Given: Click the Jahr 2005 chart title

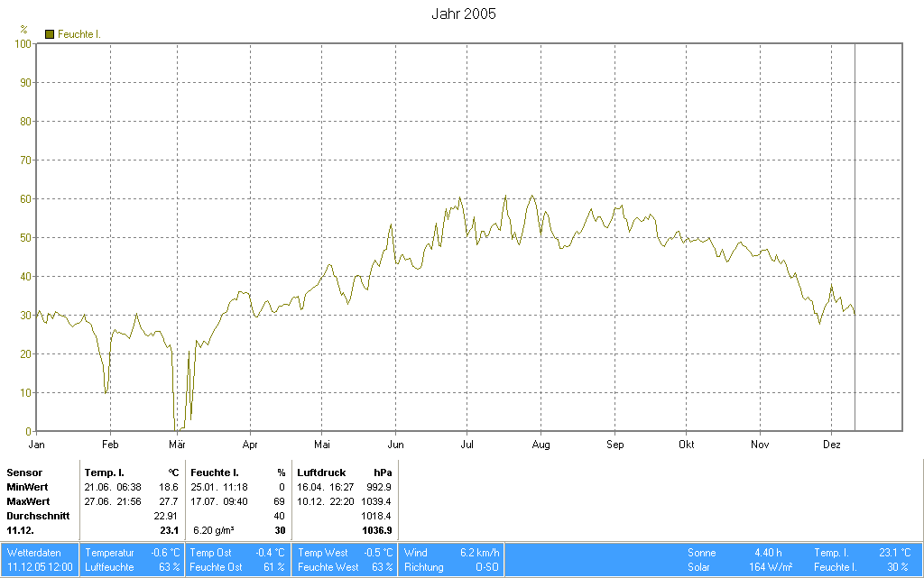Looking at the screenshot, I should click(463, 14).
